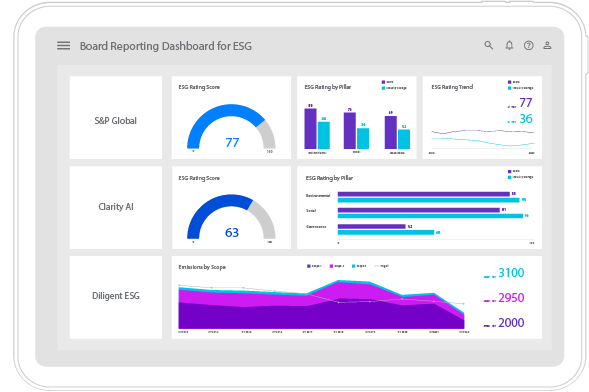589x392 pixels.
Task: Select the S&P Global card
Action: coord(116,118)
